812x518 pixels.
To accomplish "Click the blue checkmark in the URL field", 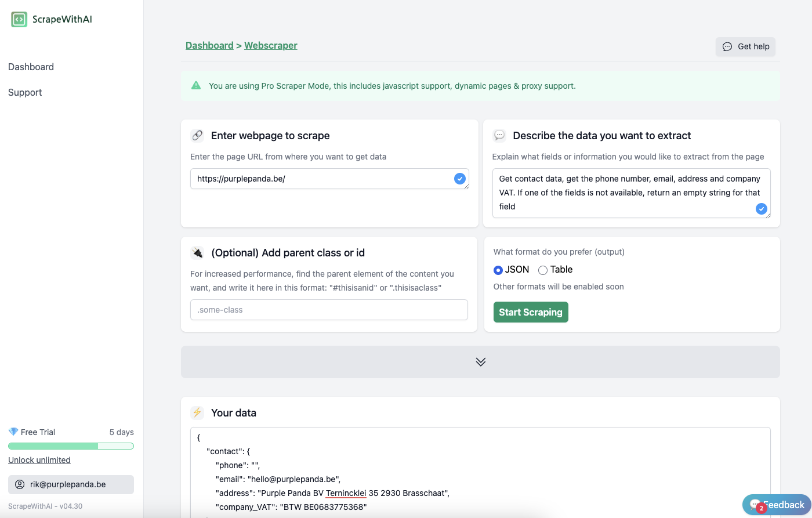I will click(459, 179).
